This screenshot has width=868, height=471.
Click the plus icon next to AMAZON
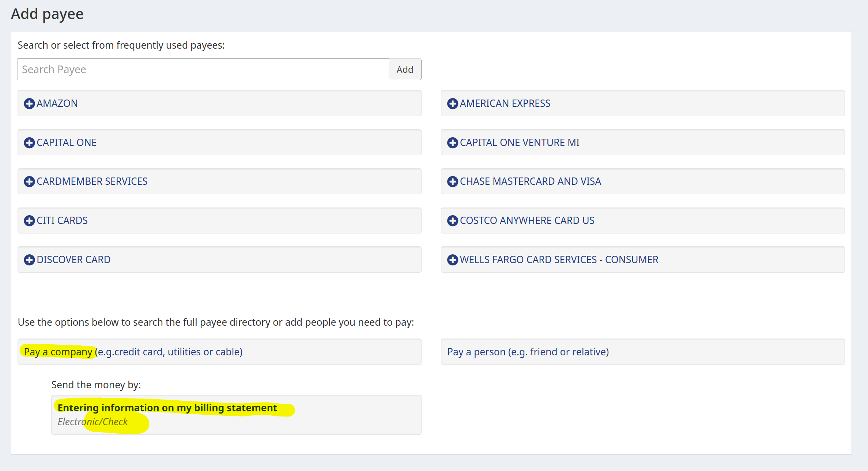coord(29,104)
